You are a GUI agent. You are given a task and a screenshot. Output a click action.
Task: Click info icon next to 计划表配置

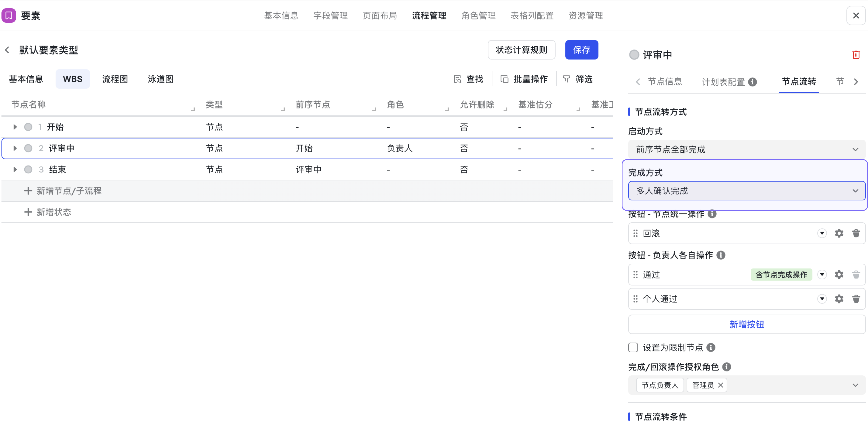click(x=752, y=82)
